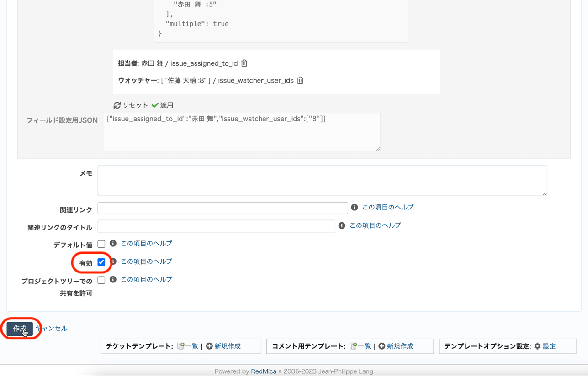Click info icon next to デフォルト値 checkbox

113,244
